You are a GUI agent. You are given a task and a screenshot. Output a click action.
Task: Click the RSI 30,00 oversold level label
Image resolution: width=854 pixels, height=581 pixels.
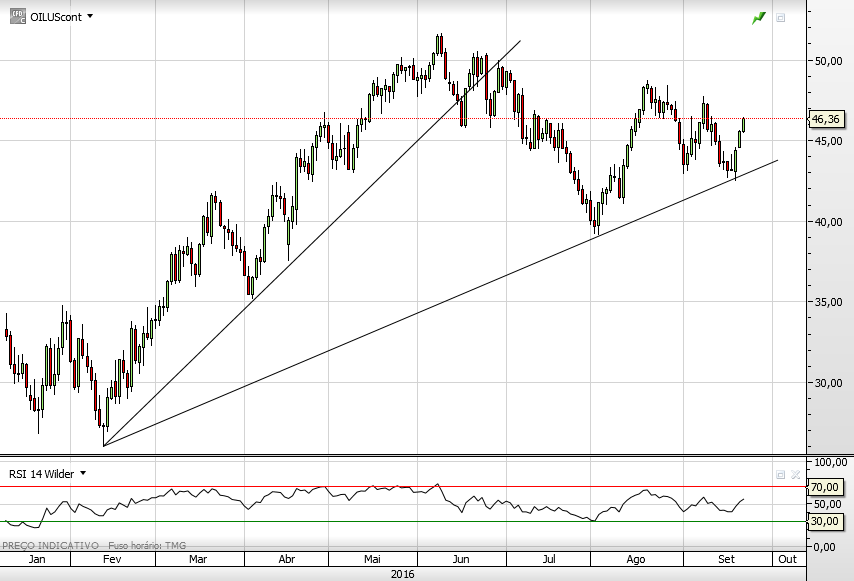825,521
